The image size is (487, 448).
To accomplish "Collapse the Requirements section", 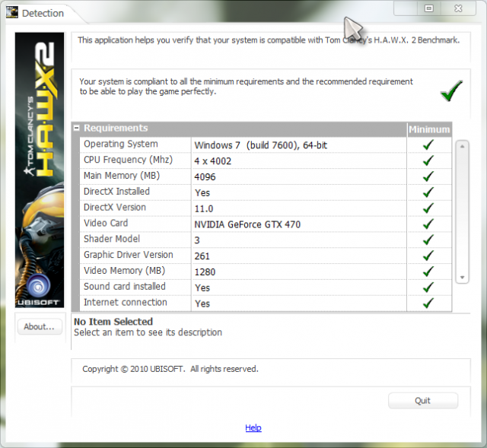I will click(76, 128).
